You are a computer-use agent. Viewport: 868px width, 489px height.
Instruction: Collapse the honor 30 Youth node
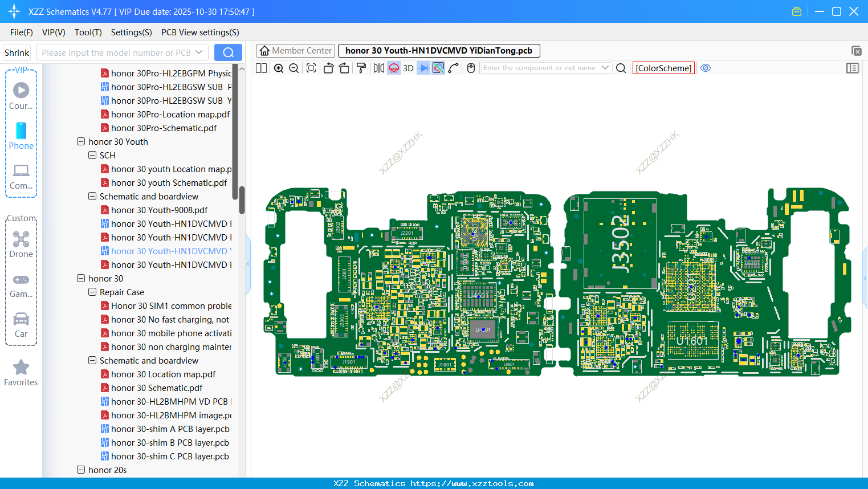[x=81, y=141]
